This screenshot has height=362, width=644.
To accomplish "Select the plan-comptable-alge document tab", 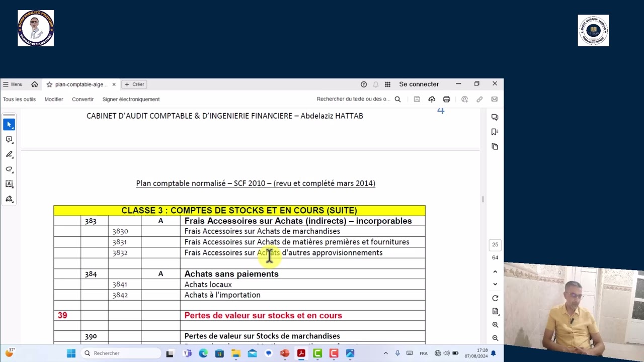I will point(80,84).
